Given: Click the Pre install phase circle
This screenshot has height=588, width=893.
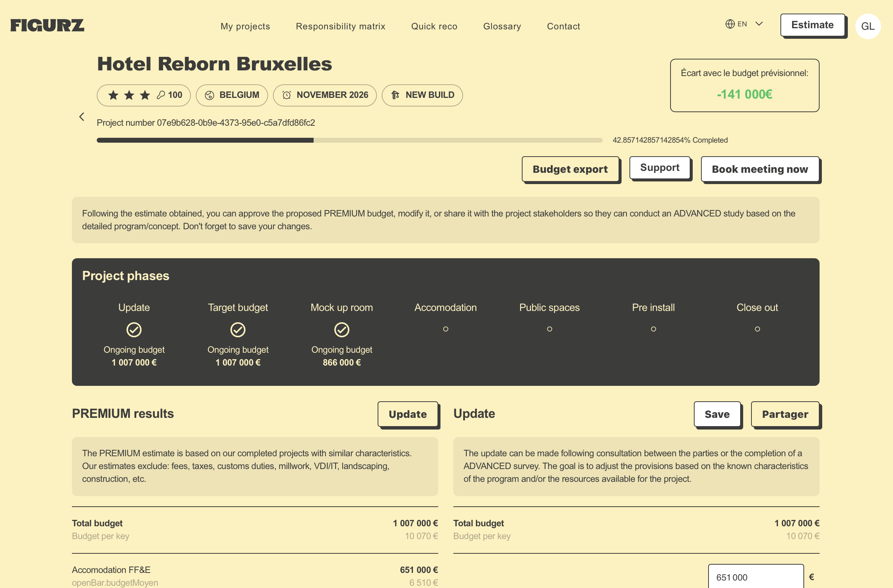Looking at the screenshot, I should [x=653, y=329].
